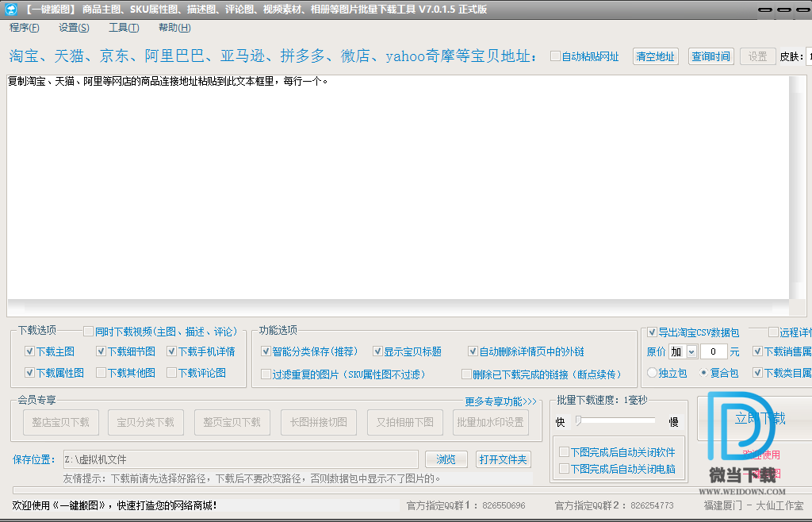Click the batch download speed slider

616,421
